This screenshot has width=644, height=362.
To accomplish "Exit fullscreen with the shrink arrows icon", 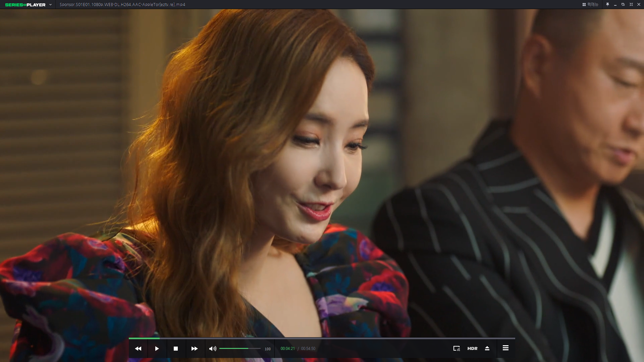I will 631,4.
